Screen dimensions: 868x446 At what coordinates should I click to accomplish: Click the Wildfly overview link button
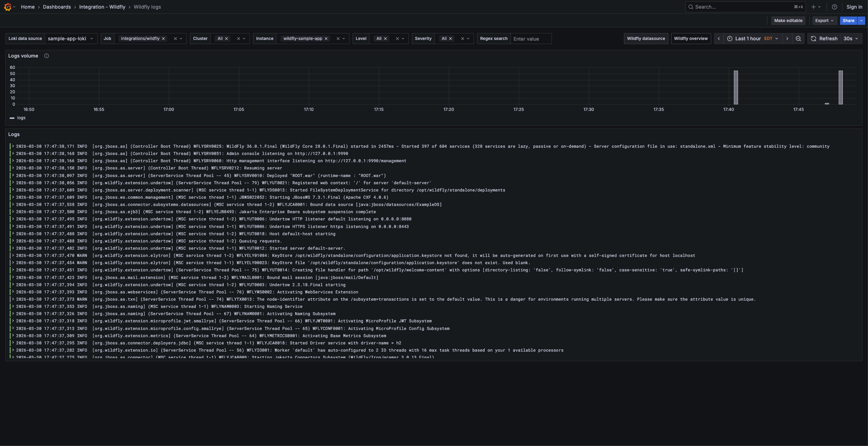click(x=690, y=39)
